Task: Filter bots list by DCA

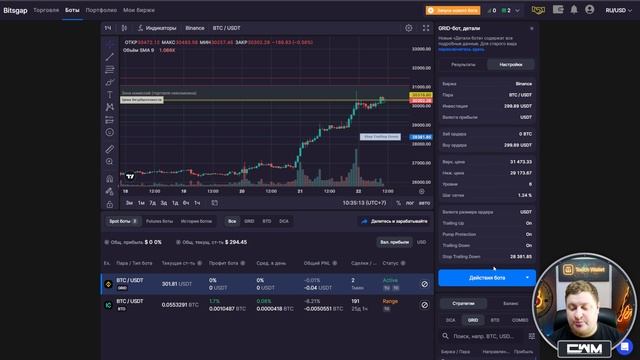Action: tap(284, 221)
